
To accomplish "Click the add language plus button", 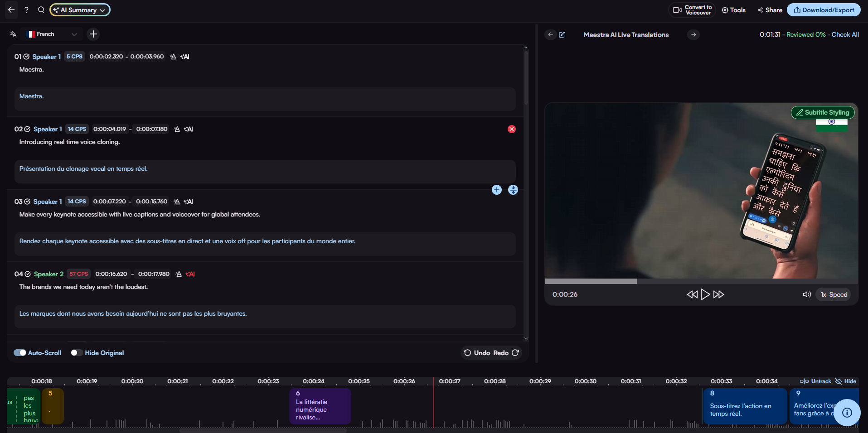I will [93, 34].
